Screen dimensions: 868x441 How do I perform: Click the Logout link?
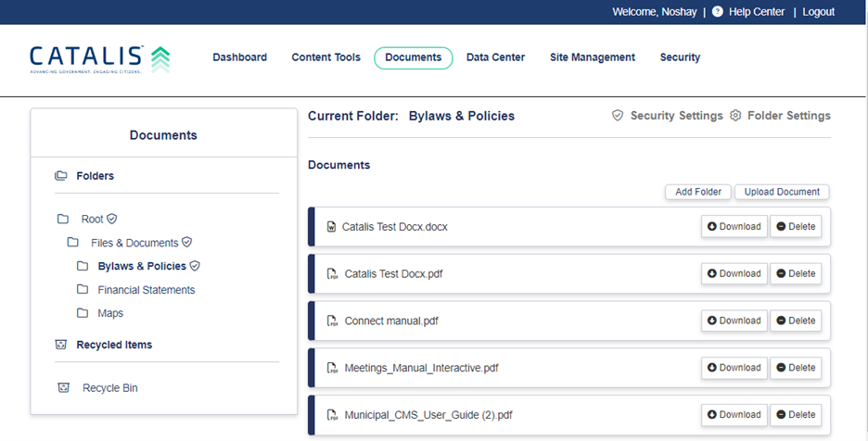(x=818, y=12)
